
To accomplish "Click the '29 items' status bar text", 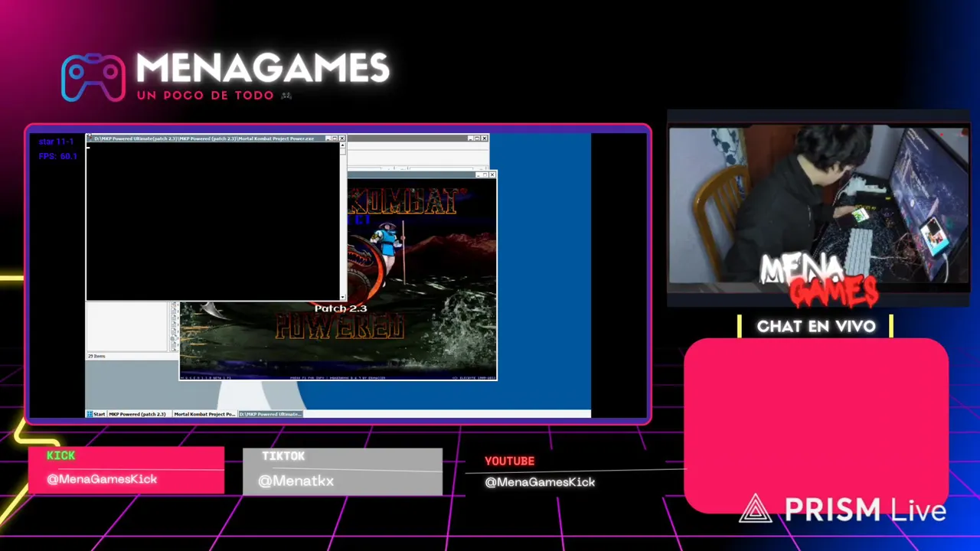I will point(96,357).
